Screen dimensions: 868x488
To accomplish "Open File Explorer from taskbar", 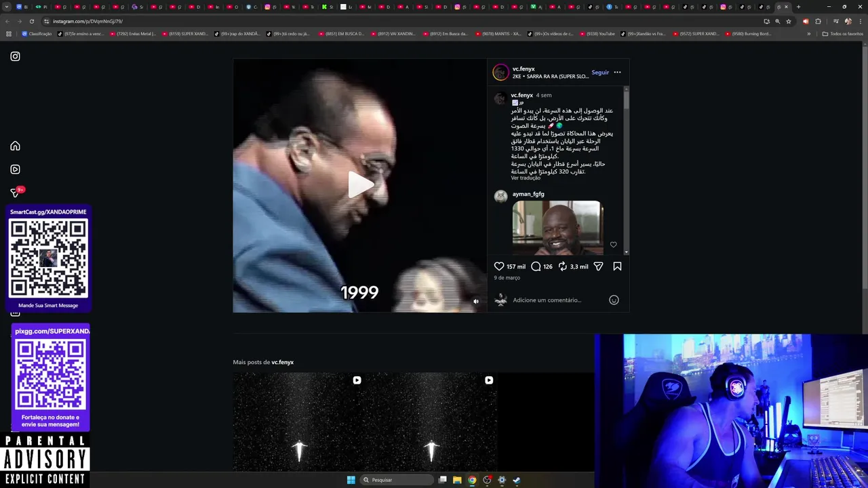I will pyautogui.click(x=457, y=480).
